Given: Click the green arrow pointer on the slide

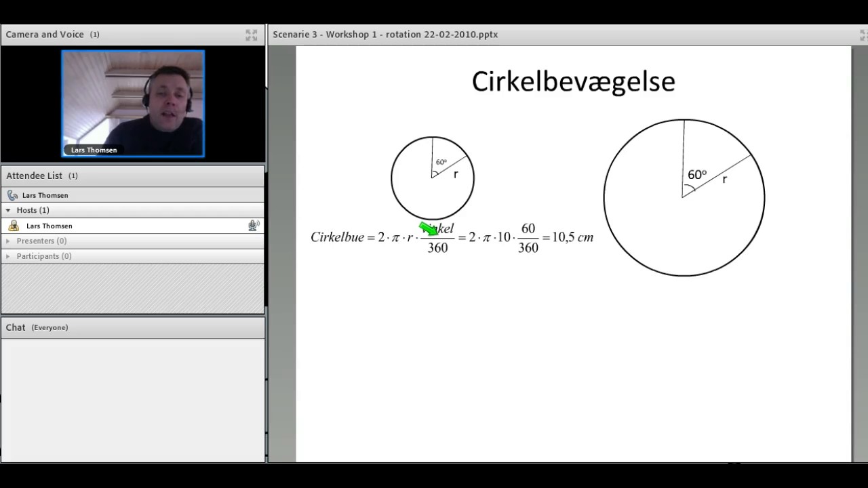Looking at the screenshot, I should click(429, 229).
